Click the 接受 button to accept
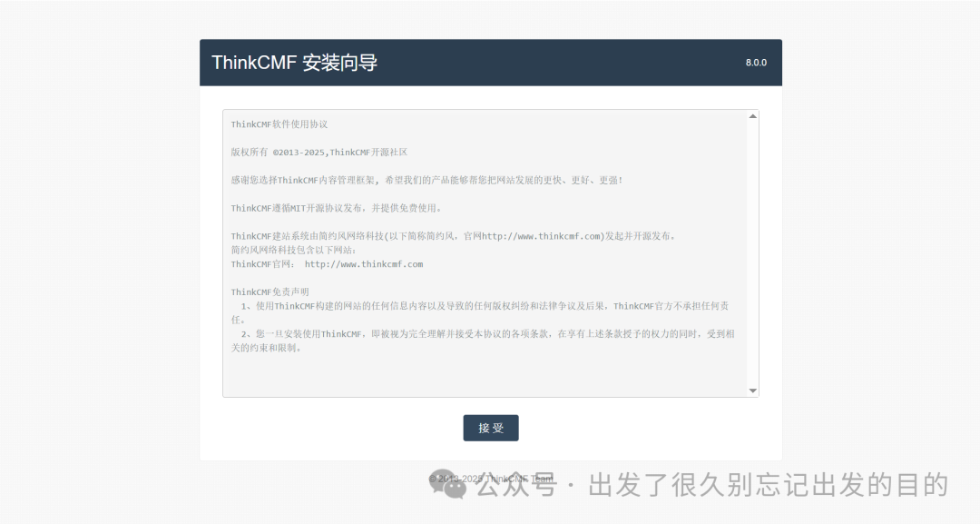This screenshot has width=980, height=524. (x=490, y=428)
